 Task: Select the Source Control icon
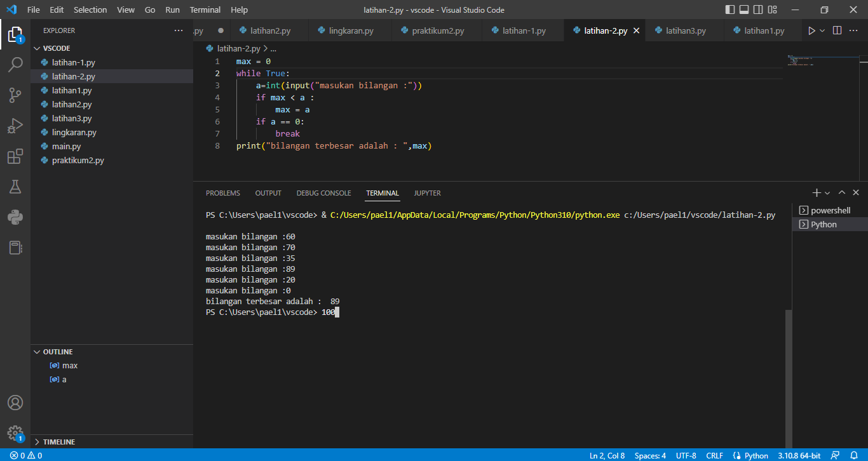pos(15,94)
